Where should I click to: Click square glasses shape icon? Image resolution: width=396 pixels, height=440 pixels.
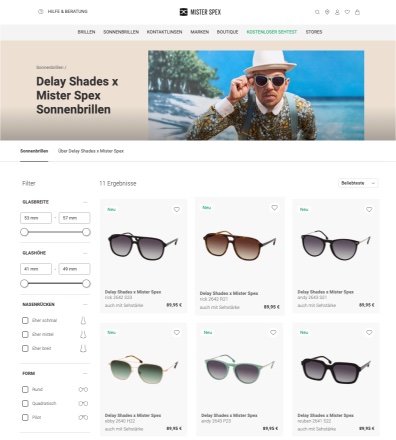[83, 403]
